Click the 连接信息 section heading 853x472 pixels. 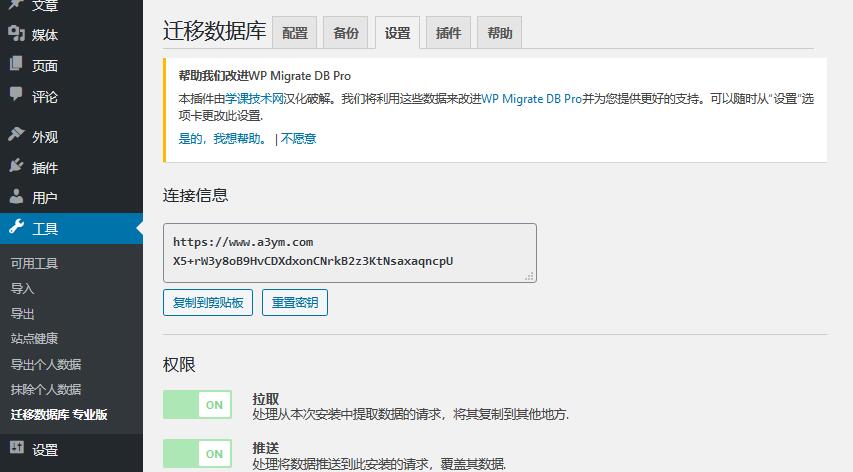click(195, 195)
